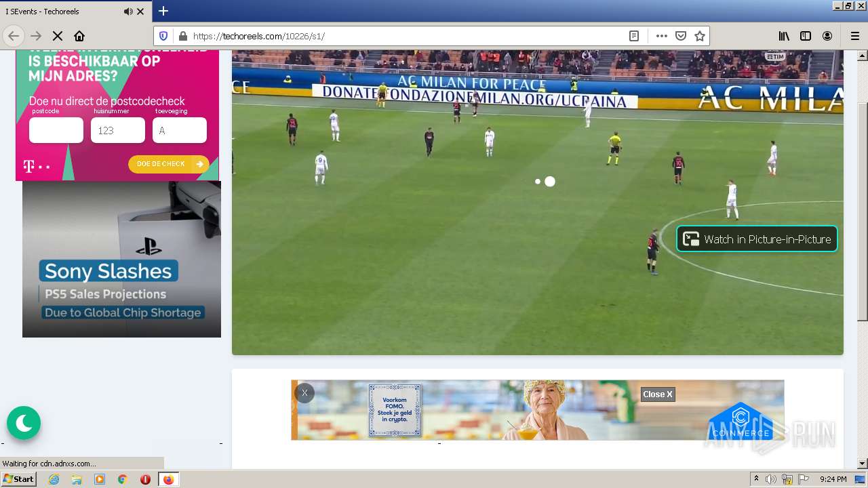The image size is (868, 488).
Task: Toggle dark mode moon button
Action: point(24,423)
